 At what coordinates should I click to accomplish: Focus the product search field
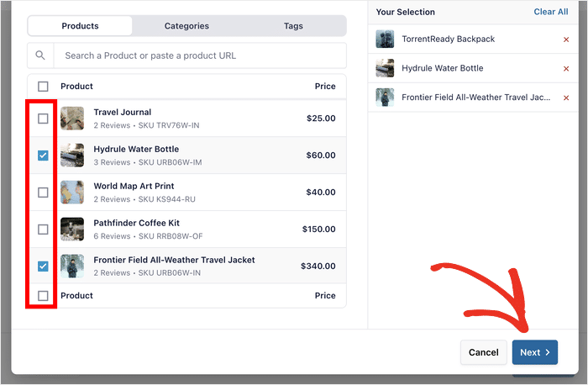[200, 55]
